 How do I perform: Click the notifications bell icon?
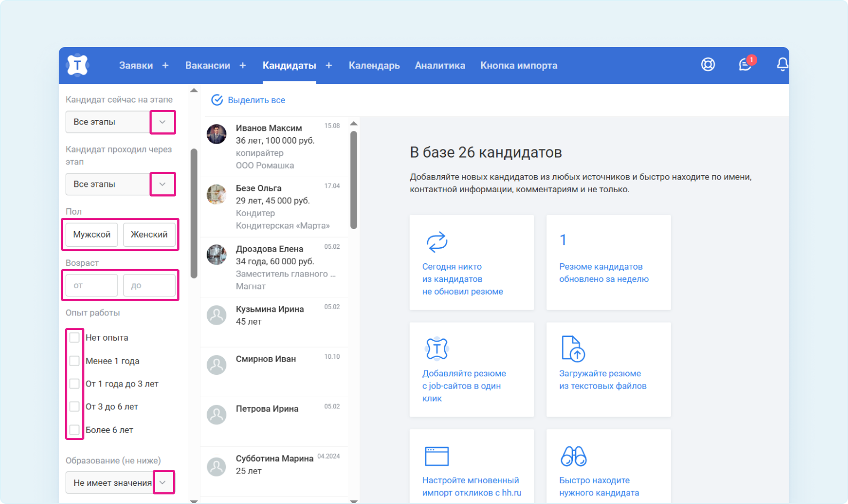(x=782, y=65)
